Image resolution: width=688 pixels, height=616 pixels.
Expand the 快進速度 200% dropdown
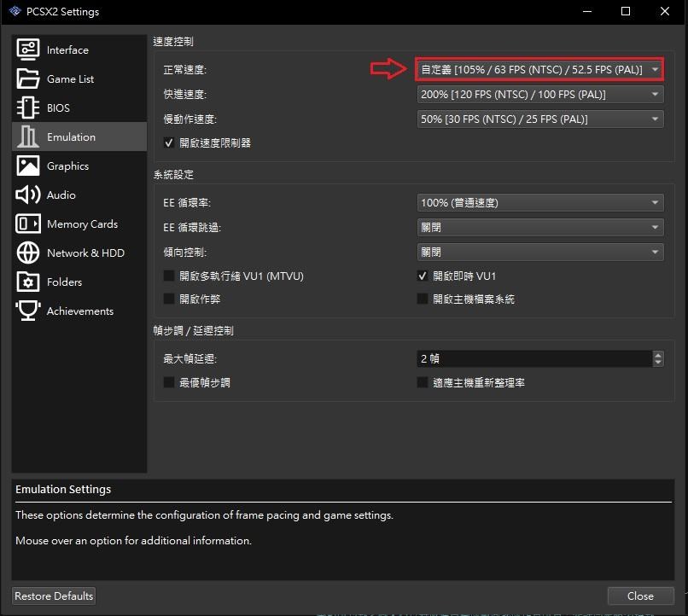pos(539,95)
